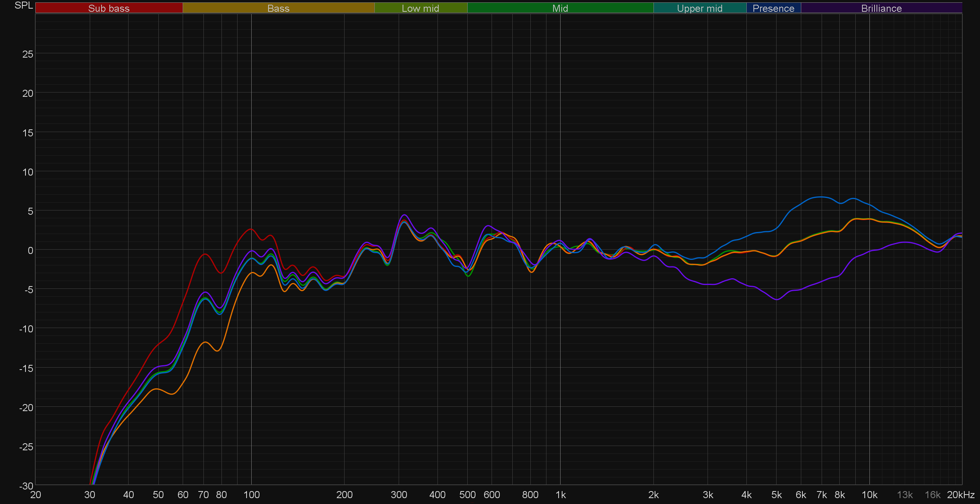Viewport: 980px width, 504px height.
Task: Select the Mid band header
Action: point(560,8)
